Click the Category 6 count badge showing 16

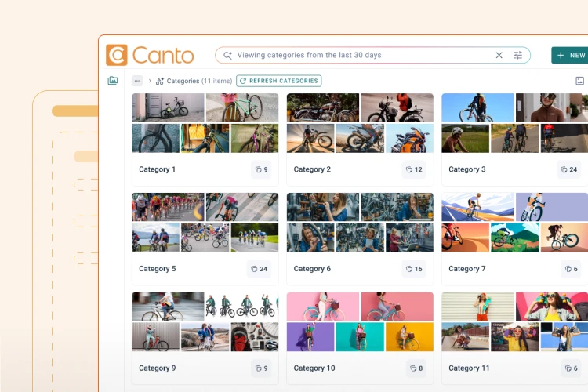(x=415, y=269)
